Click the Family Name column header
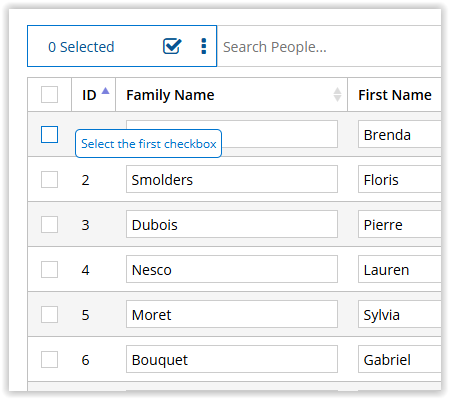This screenshot has width=449, height=399. click(x=170, y=95)
